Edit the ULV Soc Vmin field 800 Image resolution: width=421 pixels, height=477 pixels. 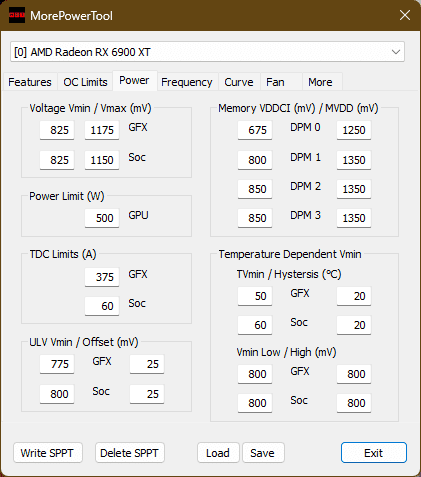(x=57, y=394)
